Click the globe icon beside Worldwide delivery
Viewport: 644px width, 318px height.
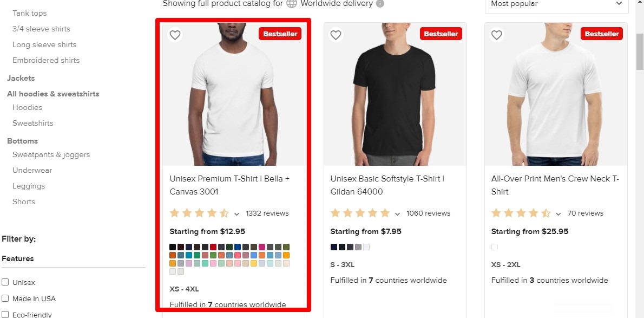[292, 4]
